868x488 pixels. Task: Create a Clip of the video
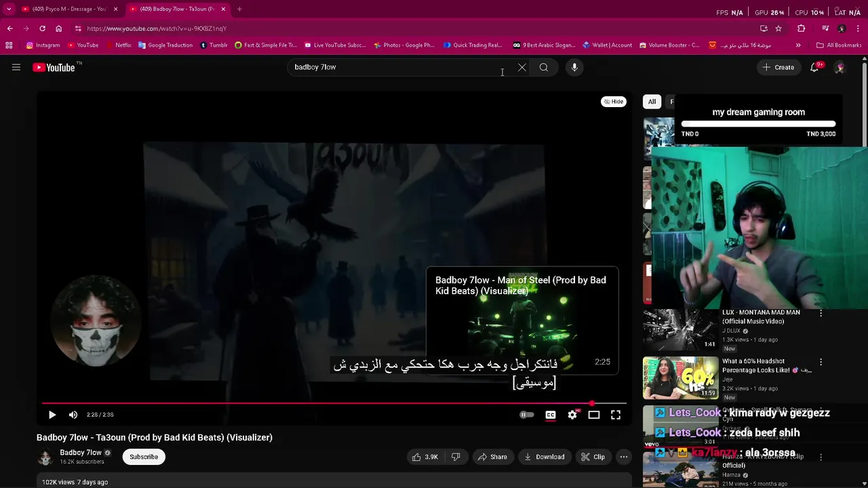(593, 457)
